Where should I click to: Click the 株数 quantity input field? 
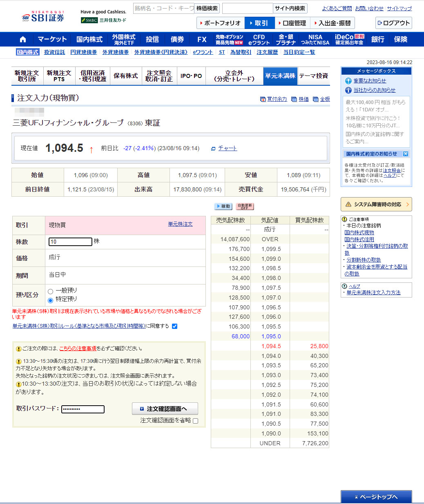click(70, 242)
